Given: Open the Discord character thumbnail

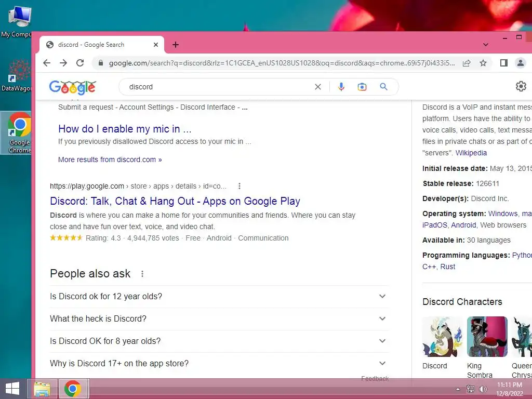Looking at the screenshot, I should pos(443,337).
